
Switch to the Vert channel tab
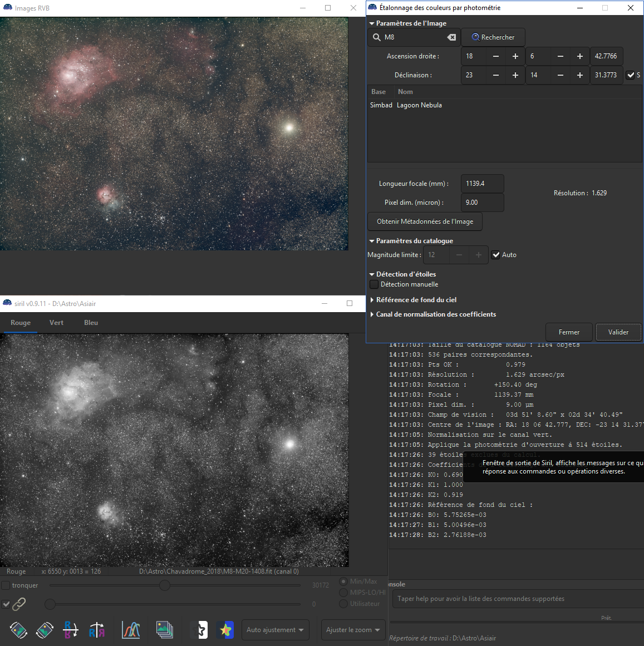[56, 323]
